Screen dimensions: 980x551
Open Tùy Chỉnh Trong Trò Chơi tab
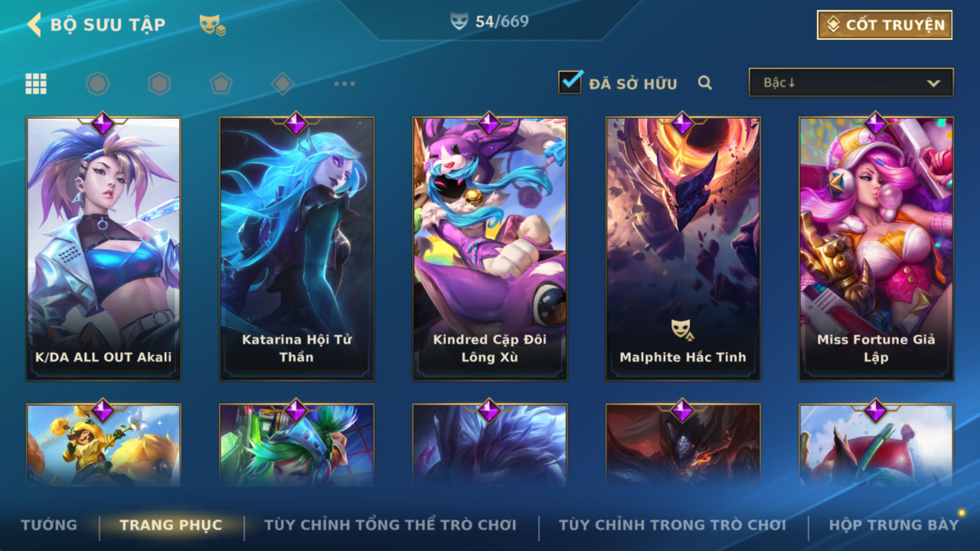[672, 525]
